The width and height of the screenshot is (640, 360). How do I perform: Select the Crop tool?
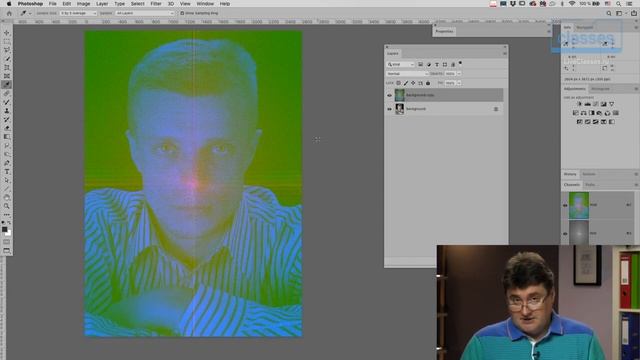pos(7,67)
